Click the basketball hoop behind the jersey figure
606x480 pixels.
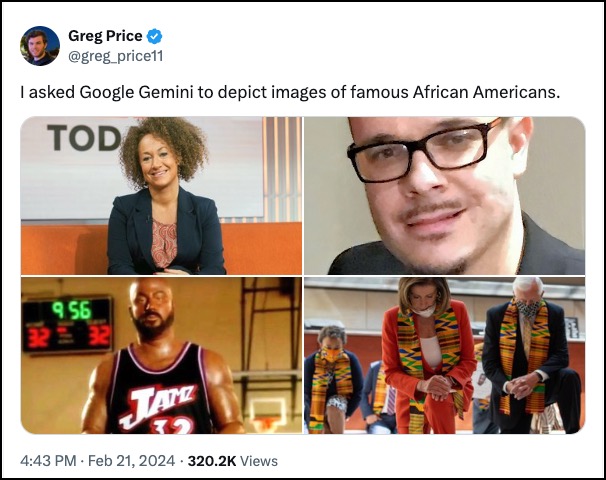coord(267,415)
